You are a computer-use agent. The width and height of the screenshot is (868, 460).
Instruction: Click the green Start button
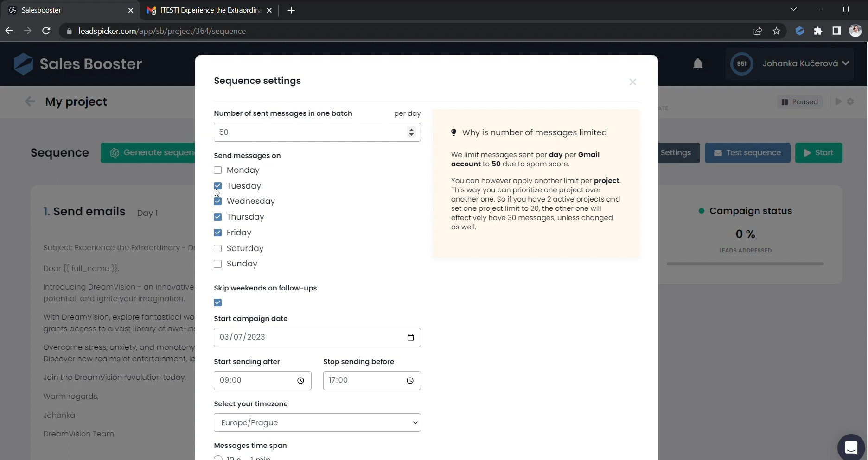(x=818, y=153)
